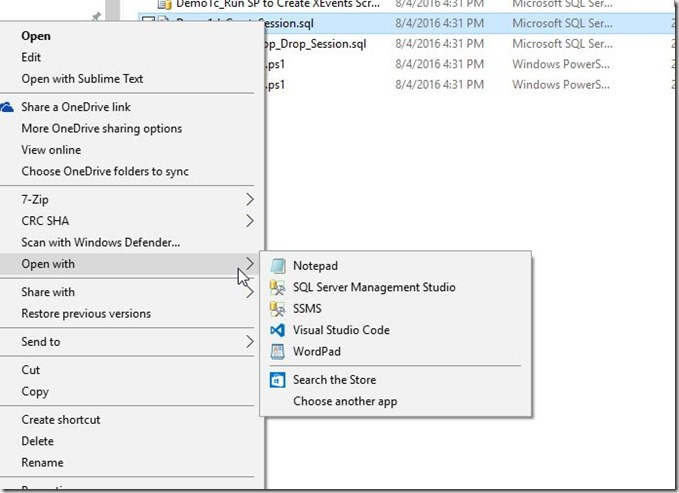Screen dimensions: 679x493
Task: Expand the Send to submenu arrow
Action: pos(249,342)
